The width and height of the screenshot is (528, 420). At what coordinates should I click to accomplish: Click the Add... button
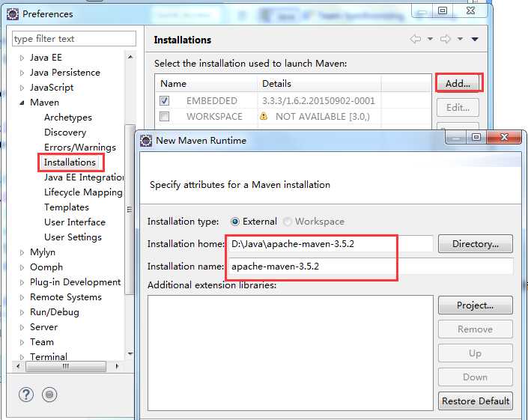point(458,83)
